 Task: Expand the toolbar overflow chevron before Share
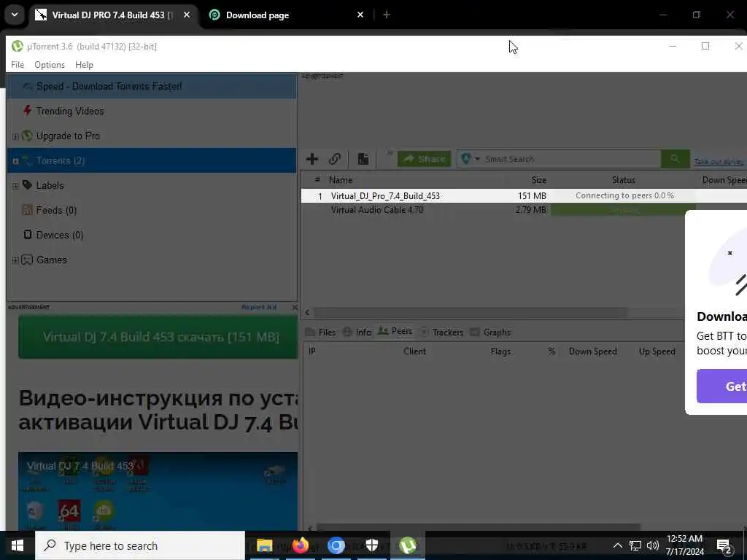click(x=390, y=153)
